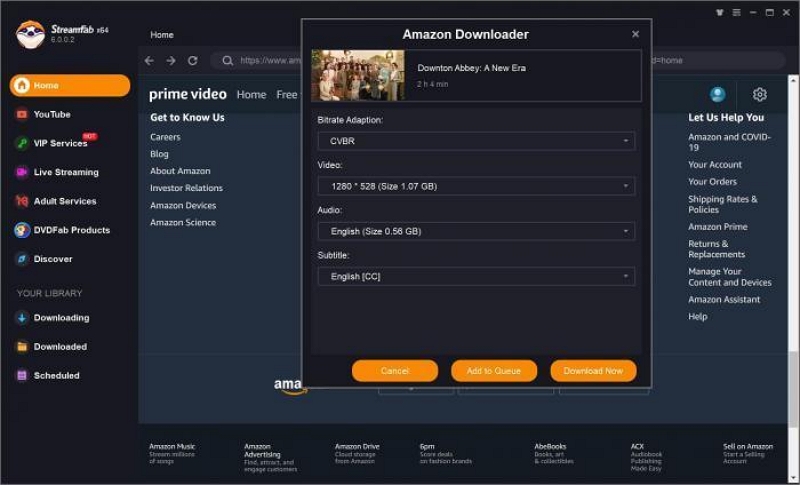Open the Audio English dropdown
Screen dimensions: 800x485
tap(477, 231)
